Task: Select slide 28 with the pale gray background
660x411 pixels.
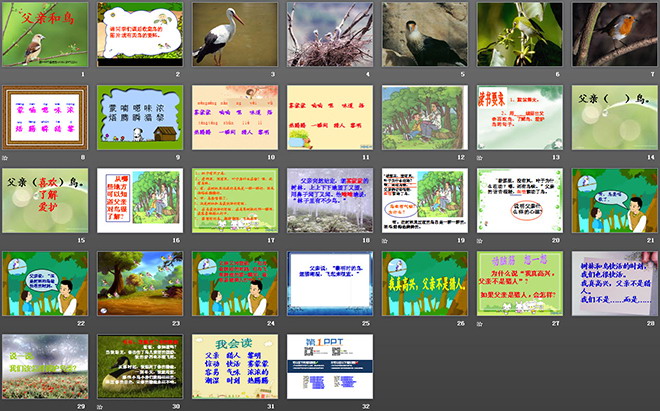Action: [614, 283]
